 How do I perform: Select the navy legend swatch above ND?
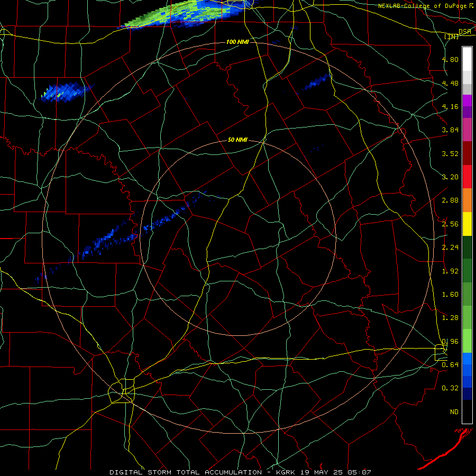pos(467,393)
